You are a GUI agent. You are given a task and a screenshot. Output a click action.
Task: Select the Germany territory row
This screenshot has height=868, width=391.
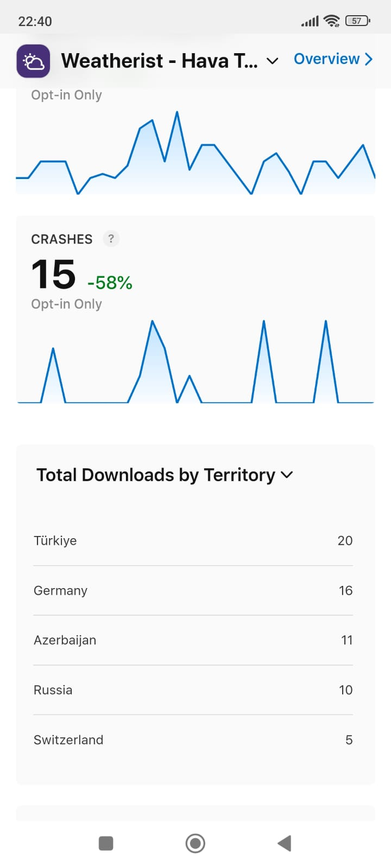pyautogui.click(x=193, y=590)
